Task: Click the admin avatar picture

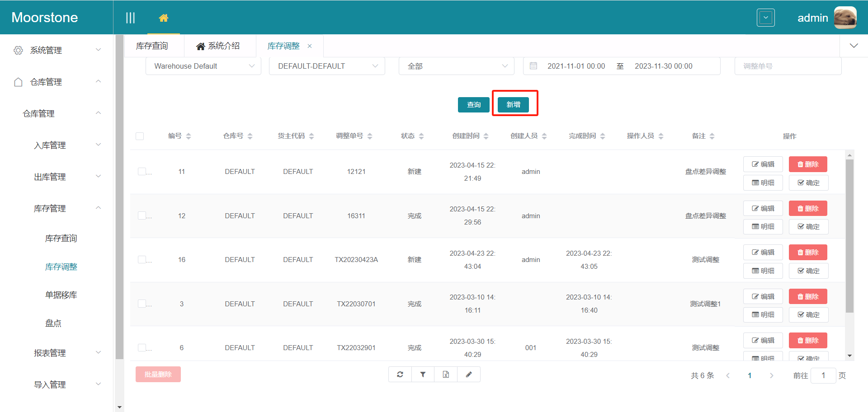Action: pyautogui.click(x=844, y=18)
